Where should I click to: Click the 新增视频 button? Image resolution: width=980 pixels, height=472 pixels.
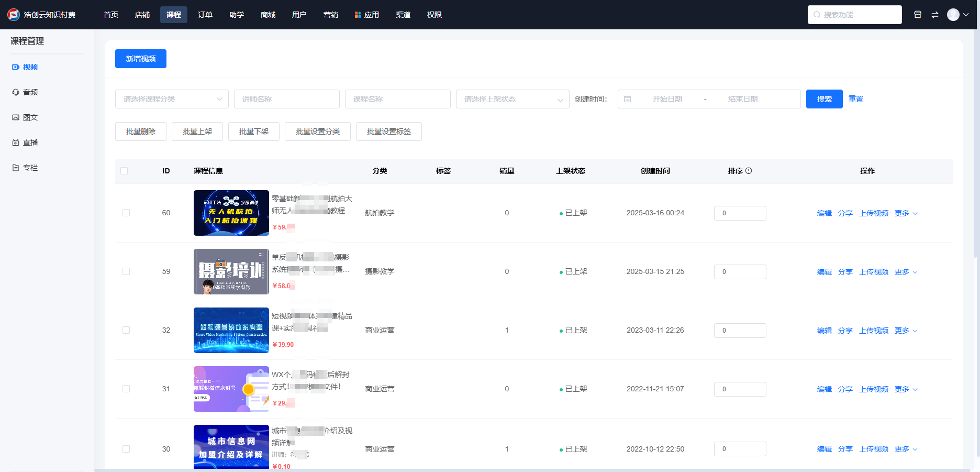pyautogui.click(x=141, y=59)
